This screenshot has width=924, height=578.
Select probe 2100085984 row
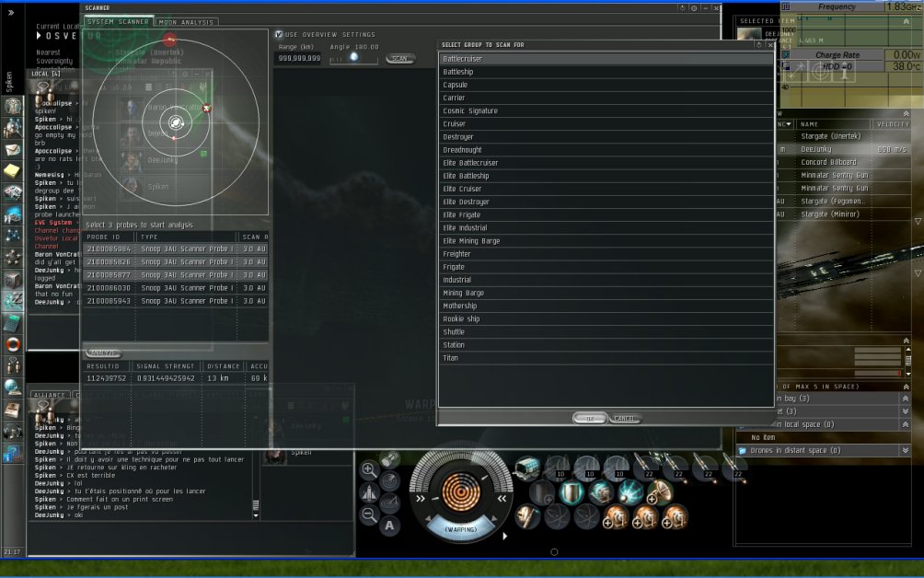pos(176,249)
